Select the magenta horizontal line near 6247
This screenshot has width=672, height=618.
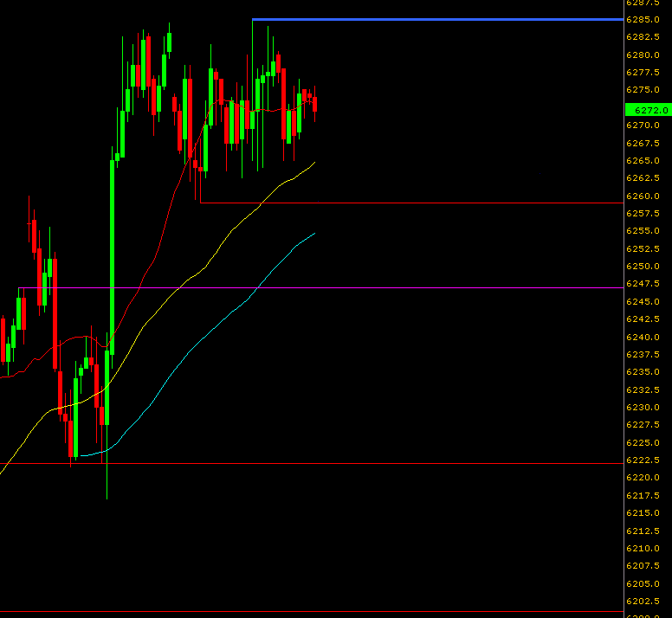[x=321, y=288]
